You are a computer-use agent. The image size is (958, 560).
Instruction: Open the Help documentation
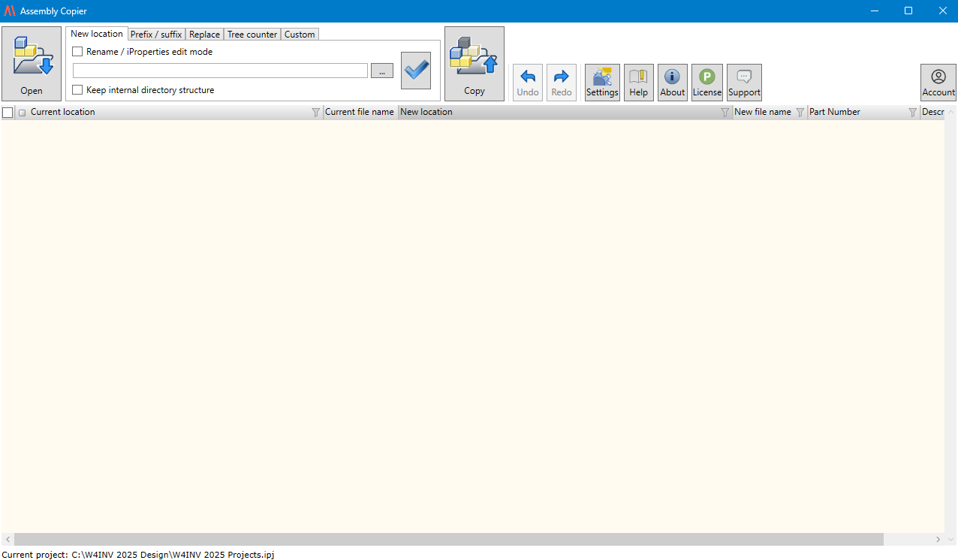[x=639, y=83]
